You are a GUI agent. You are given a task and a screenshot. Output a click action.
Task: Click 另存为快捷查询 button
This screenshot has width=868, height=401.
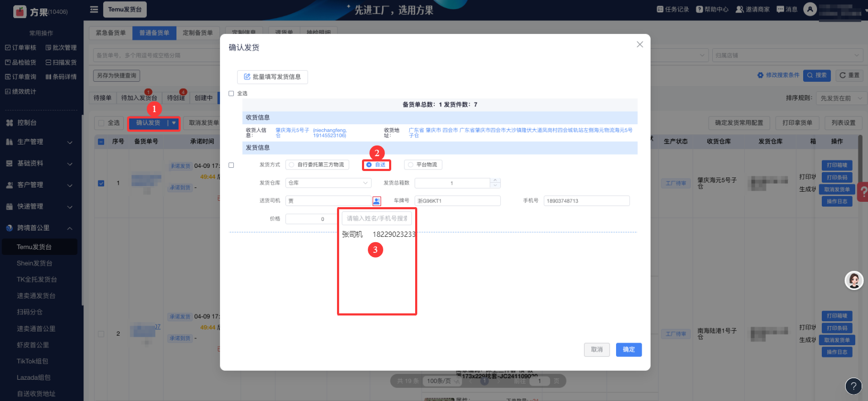tap(117, 76)
